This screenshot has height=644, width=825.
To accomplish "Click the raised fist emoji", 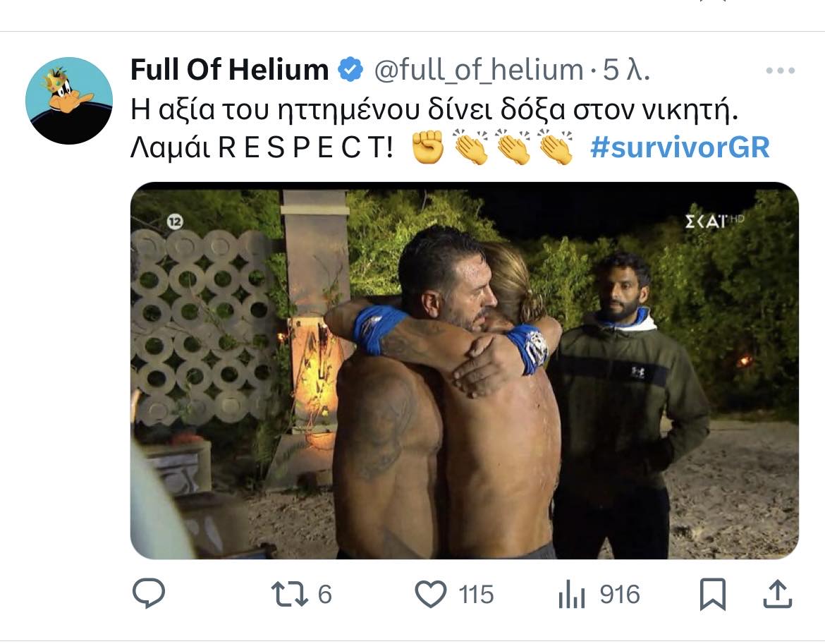I will point(428,147).
